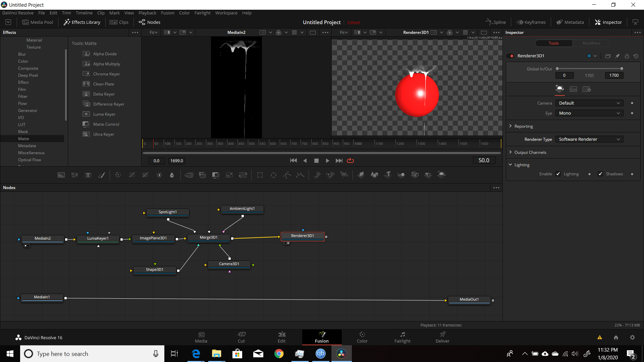This screenshot has width=644, height=362.
Task: Select Ultra Keyer from the Matte tools
Action: (104, 134)
